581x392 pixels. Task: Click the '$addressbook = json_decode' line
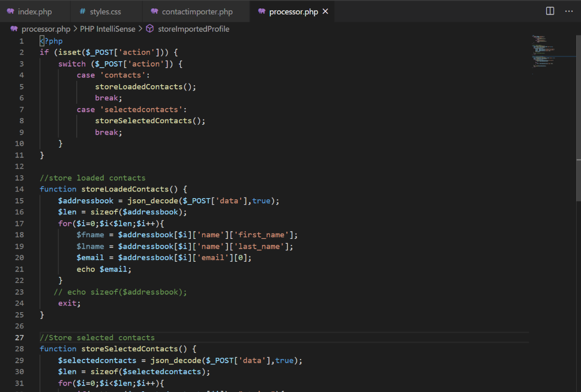[x=169, y=201]
